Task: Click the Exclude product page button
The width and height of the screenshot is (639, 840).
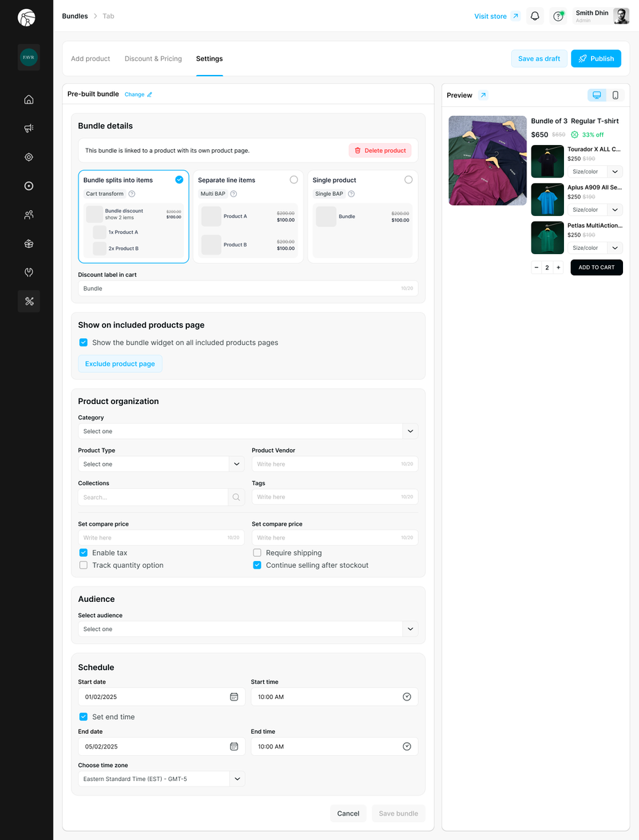Action: [x=119, y=363]
